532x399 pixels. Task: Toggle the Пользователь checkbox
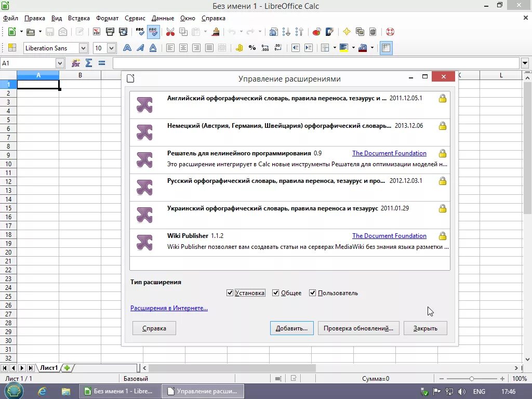312,293
